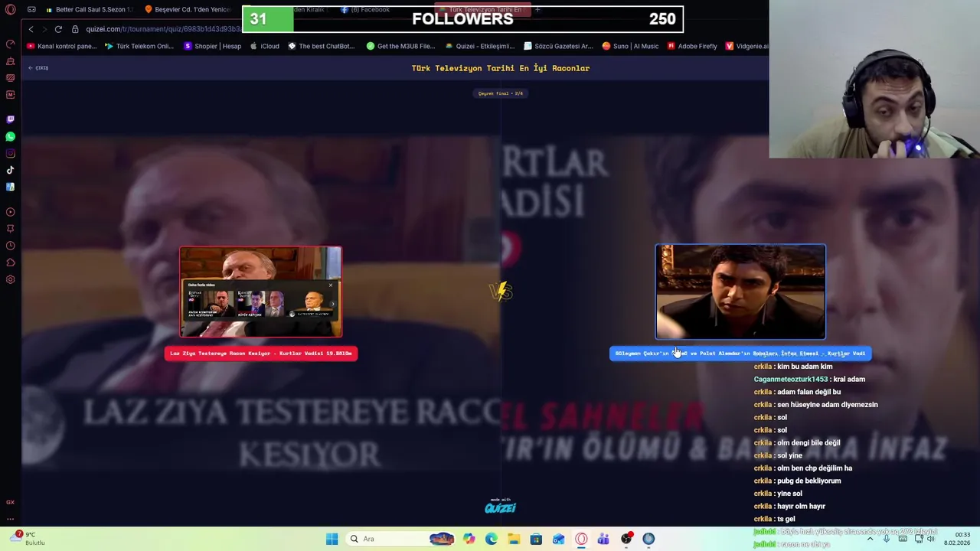Switch to Beşevler Cd. tab
Screen dimensions: 980x551
click(x=188, y=10)
